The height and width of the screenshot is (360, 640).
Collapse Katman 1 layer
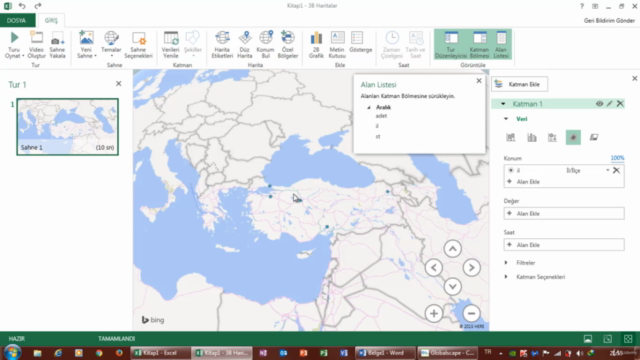pyautogui.click(x=503, y=104)
